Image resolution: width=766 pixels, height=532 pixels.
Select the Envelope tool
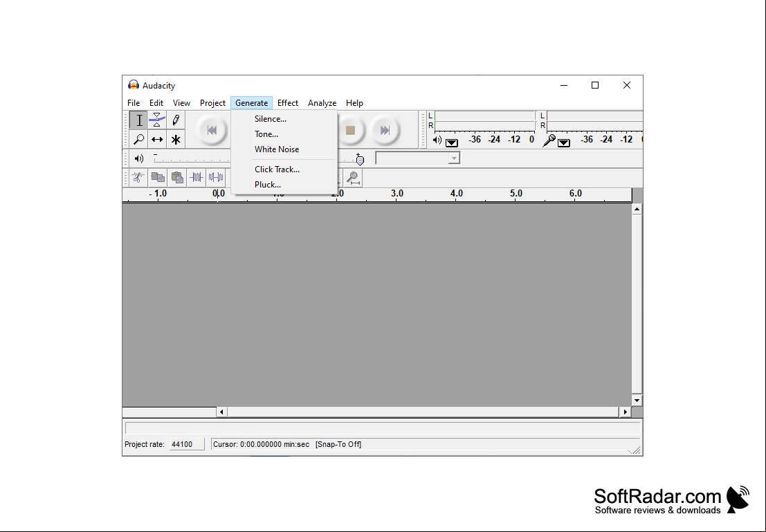point(157,120)
